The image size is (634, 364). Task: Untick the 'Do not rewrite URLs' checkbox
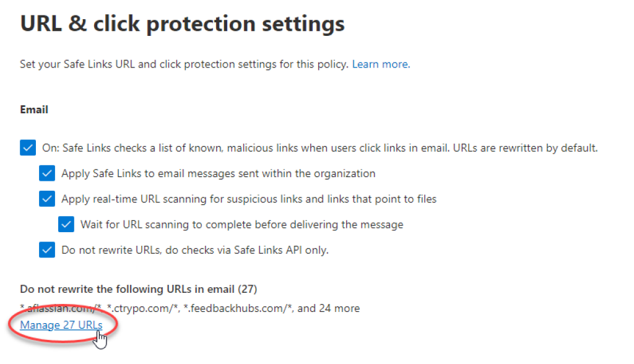coord(47,250)
